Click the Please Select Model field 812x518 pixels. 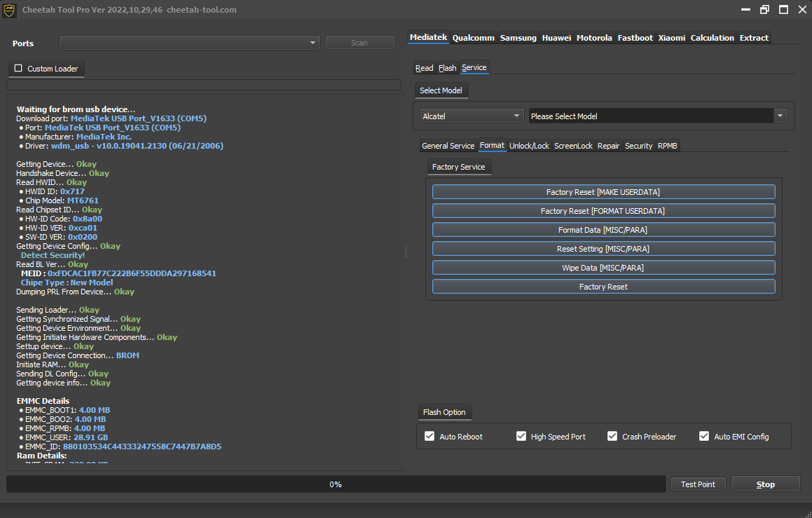point(651,116)
